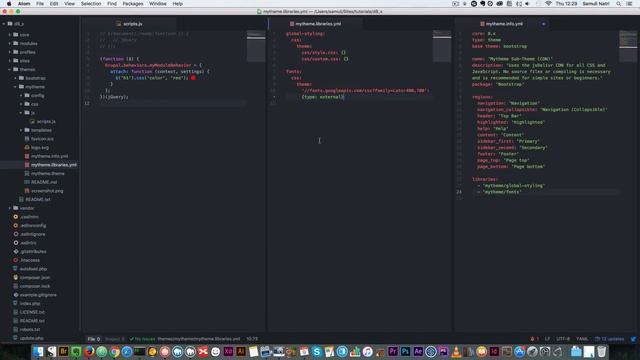
Task: Launch Adobe Premiere Pro from the dock
Action: click(x=393, y=351)
